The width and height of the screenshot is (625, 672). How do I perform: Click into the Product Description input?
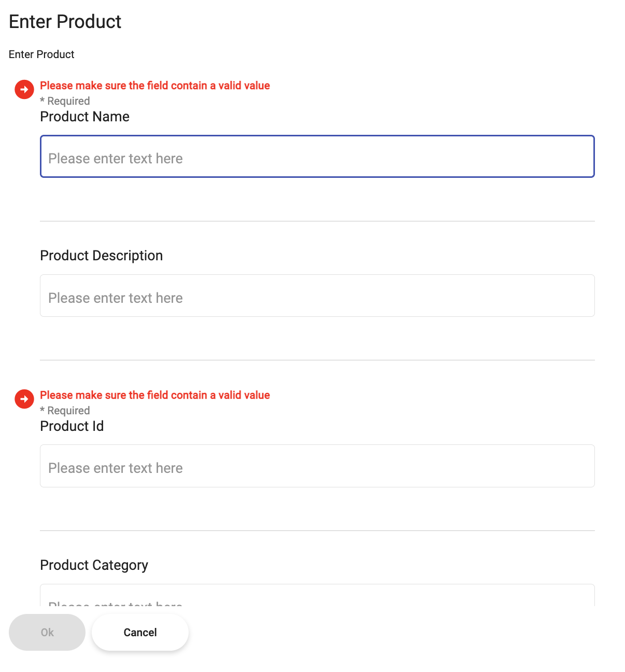click(317, 296)
